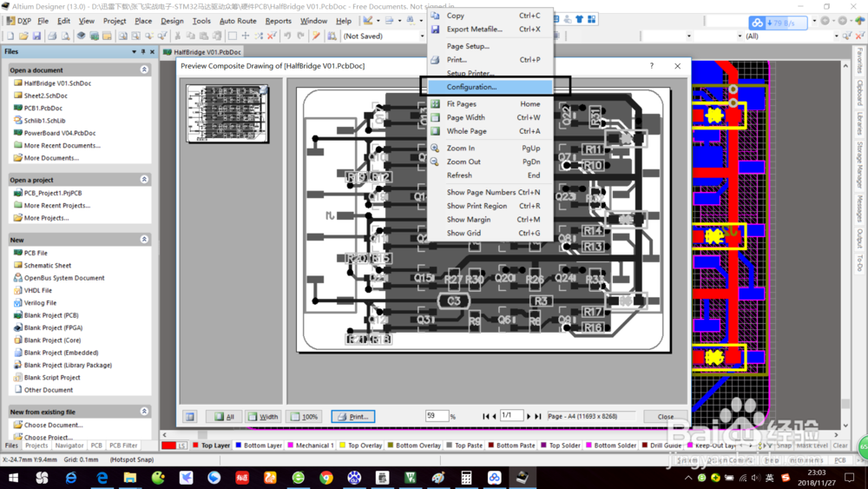Open Chrome from the taskbar
868x489 pixels.
coord(326,478)
